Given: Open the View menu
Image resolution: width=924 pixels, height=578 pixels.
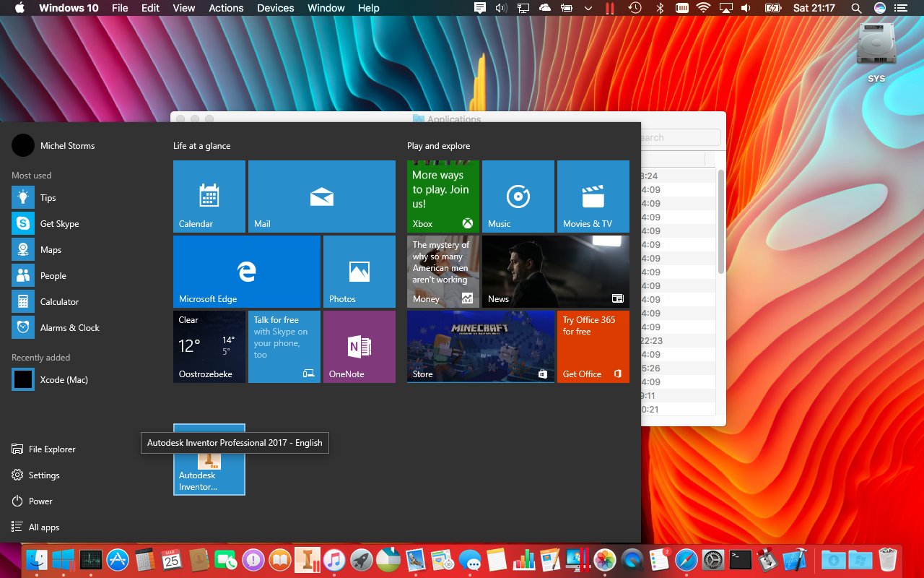Looking at the screenshot, I should pyautogui.click(x=184, y=8).
